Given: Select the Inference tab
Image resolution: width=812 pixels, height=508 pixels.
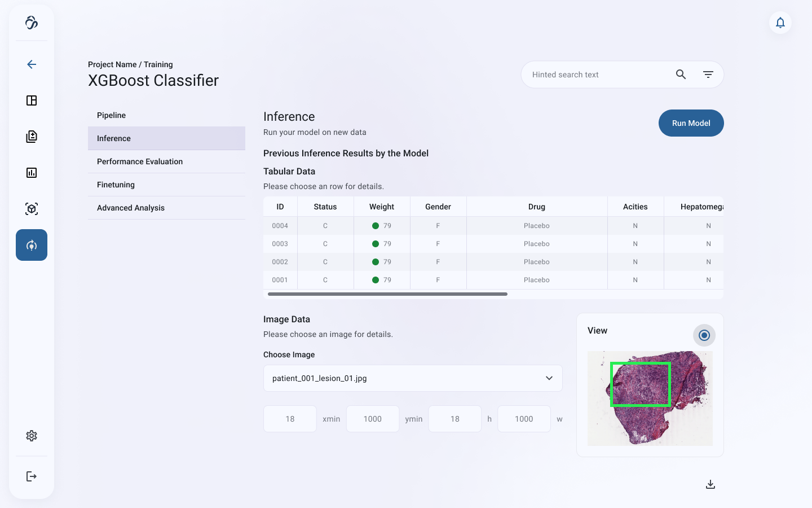Looking at the screenshot, I should (x=166, y=138).
